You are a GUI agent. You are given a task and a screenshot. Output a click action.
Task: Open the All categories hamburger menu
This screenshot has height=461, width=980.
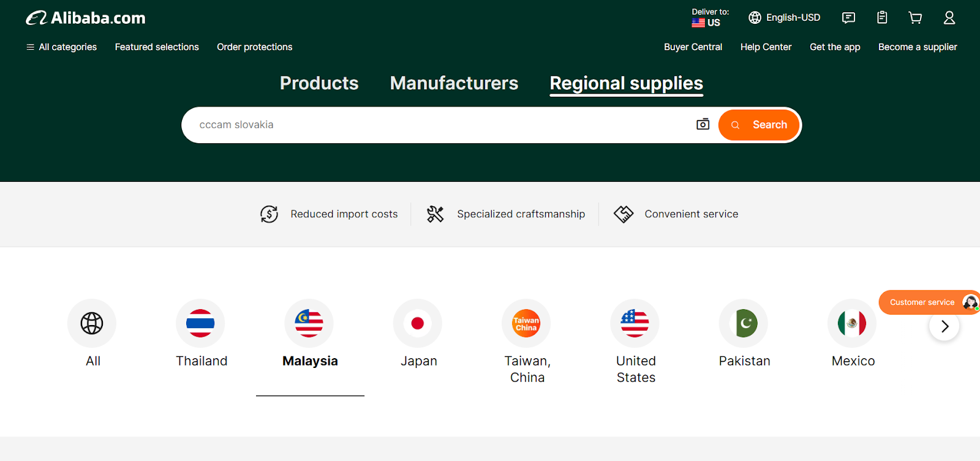pyautogui.click(x=61, y=47)
